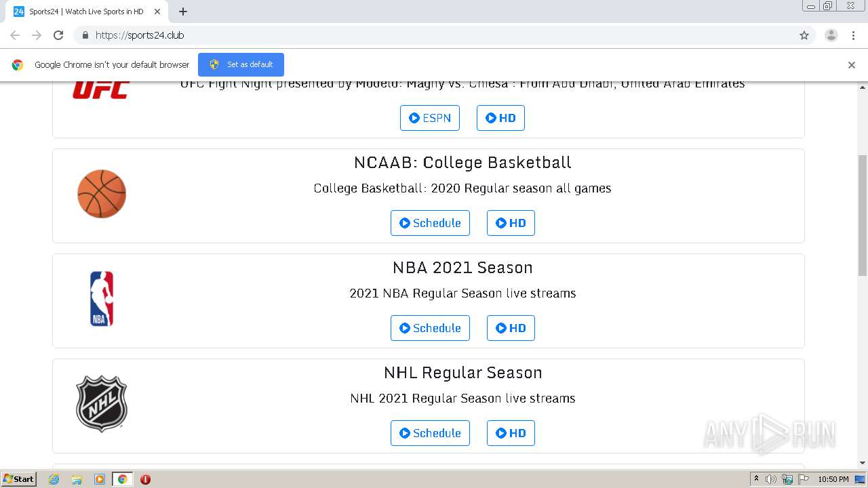868x488 pixels.
Task: Click the College Basketball 2020 Regular season text
Action: pos(462,188)
